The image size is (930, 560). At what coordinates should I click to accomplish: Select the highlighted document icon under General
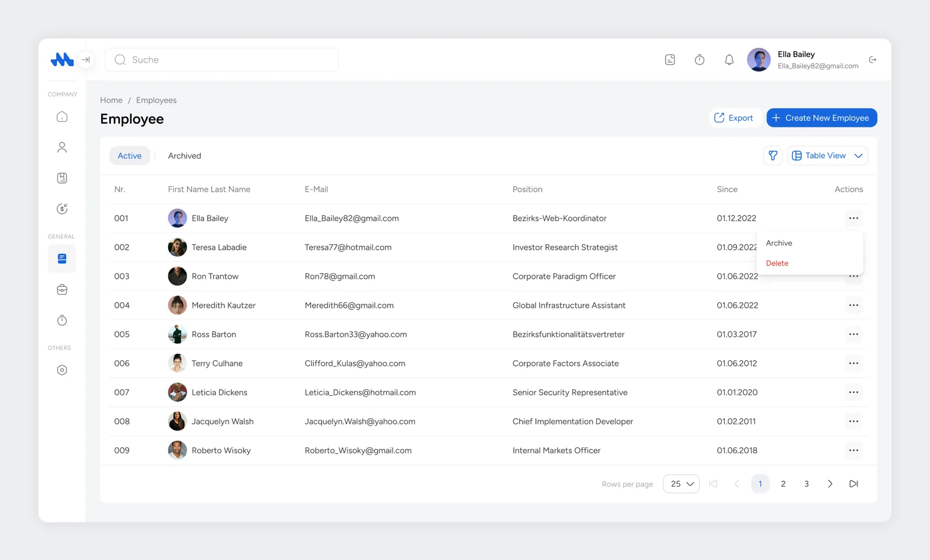(62, 259)
